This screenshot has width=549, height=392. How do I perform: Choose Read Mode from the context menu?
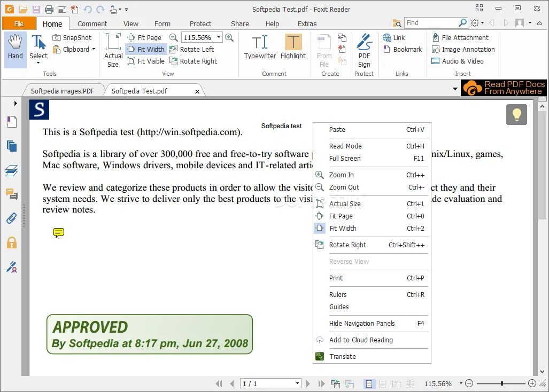372,146
